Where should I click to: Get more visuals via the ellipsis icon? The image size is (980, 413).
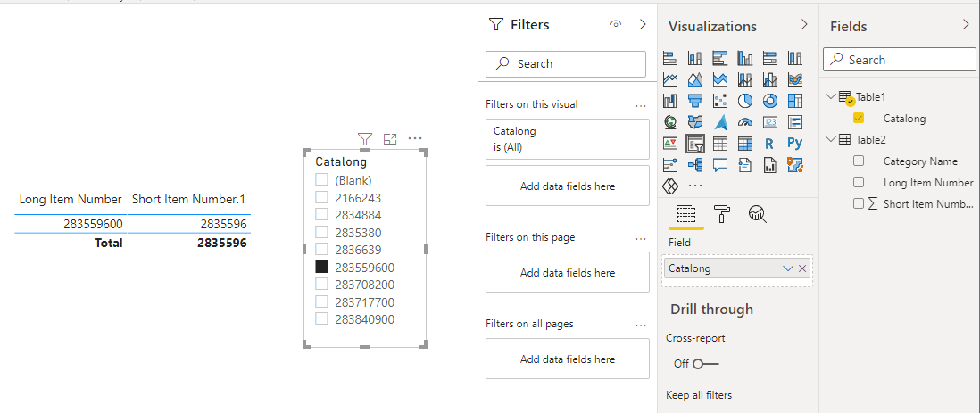(x=695, y=186)
